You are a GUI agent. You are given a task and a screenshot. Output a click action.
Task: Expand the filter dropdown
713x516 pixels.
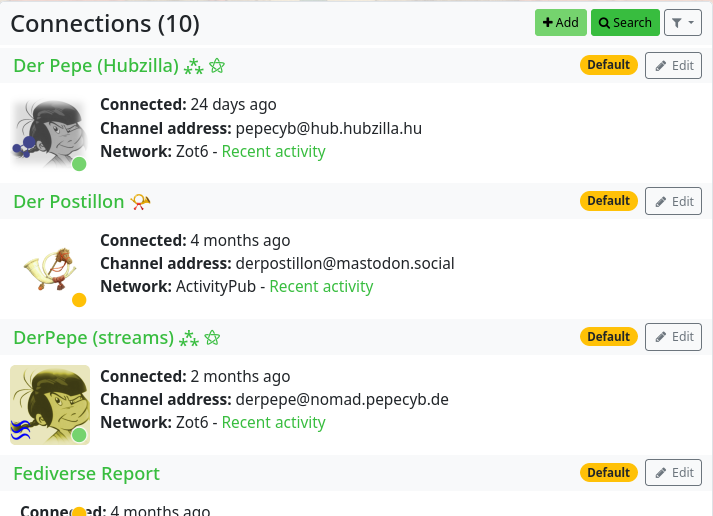point(683,23)
